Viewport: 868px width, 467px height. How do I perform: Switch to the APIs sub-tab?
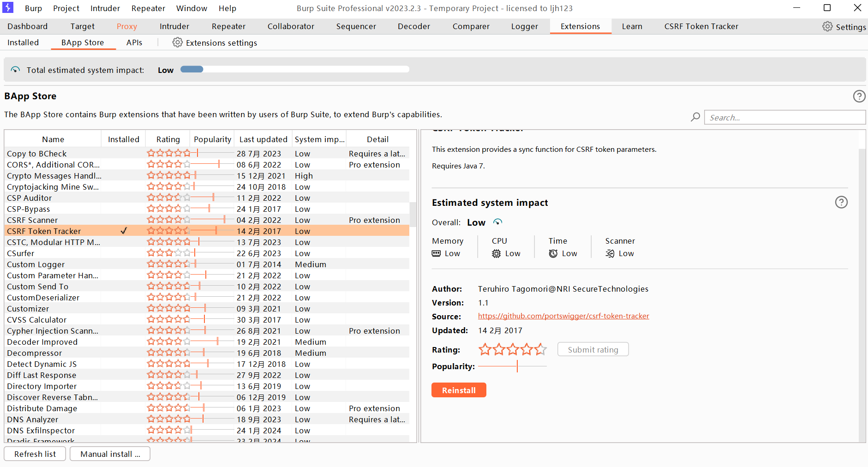[x=134, y=42]
